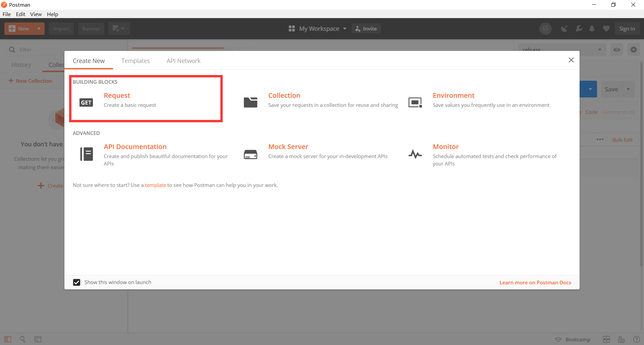Click the API Documentation icon
The height and width of the screenshot is (345, 644).
(x=87, y=154)
